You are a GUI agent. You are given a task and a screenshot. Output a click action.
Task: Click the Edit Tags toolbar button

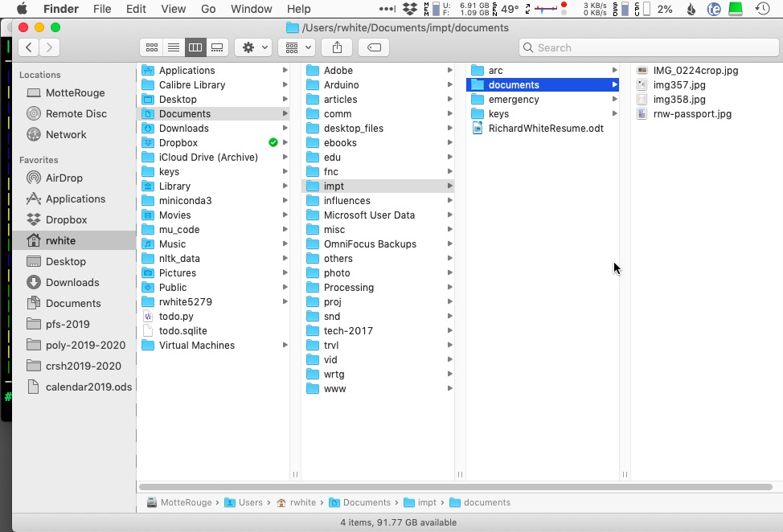373,47
